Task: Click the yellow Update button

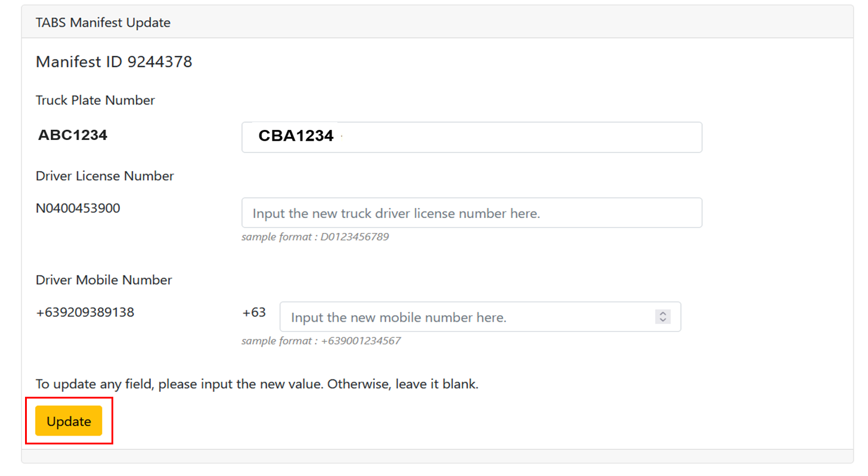Action: 69,421
